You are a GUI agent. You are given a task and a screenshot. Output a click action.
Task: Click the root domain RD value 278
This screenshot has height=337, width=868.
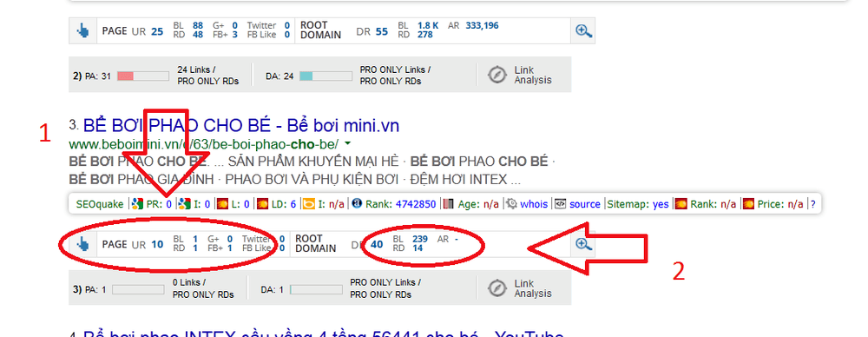coord(425,35)
